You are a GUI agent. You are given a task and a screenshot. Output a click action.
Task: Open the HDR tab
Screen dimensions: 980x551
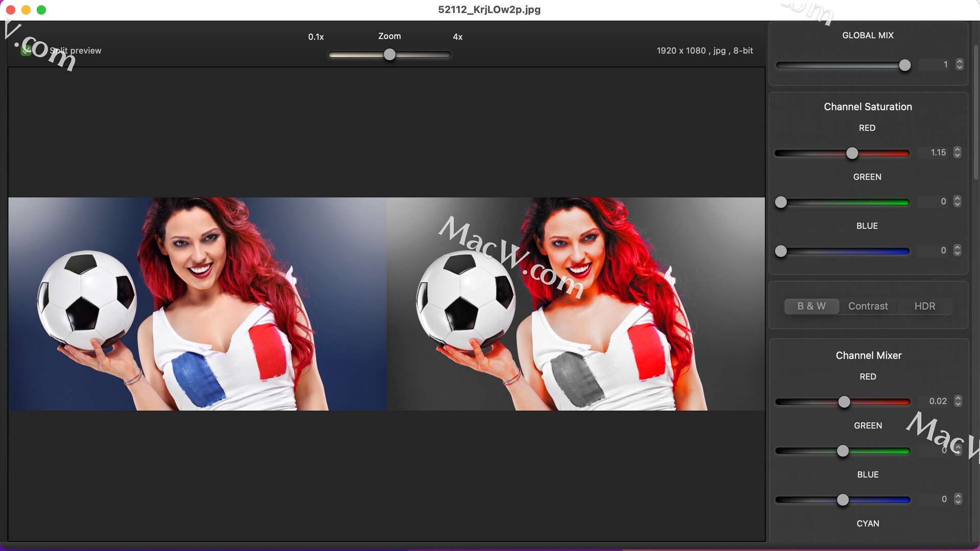[x=924, y=306]
